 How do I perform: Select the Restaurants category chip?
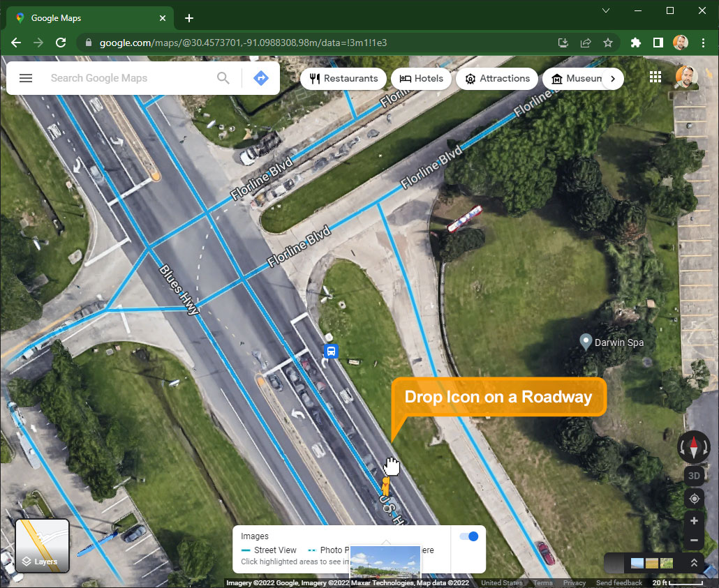pos(343,78)
